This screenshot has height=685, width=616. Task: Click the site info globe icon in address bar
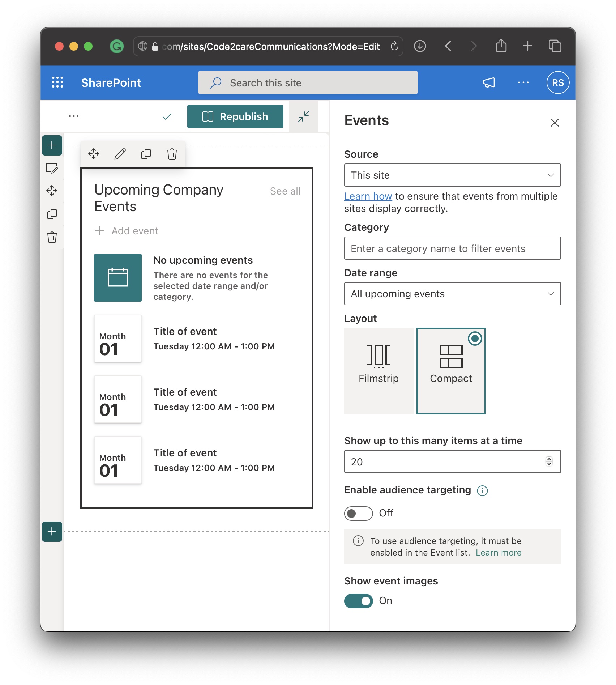point(143,46)
